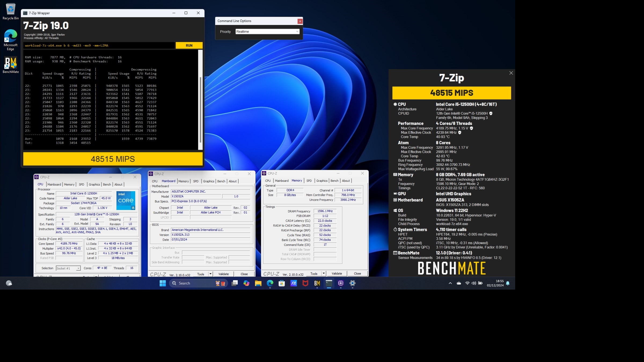The width and height of the screenshot is (644, 362).
Task: Open Microsoft Store from the taskbar
Action: click(x=282, y=283)
